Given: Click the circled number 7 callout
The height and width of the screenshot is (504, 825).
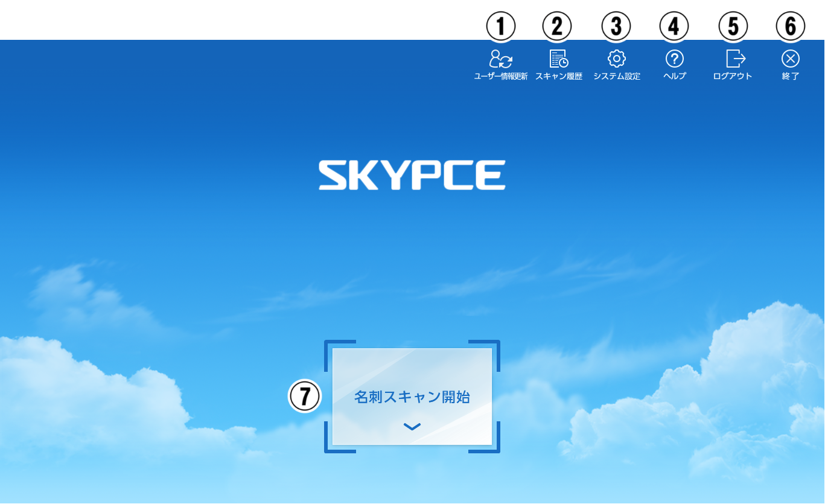Looking at the screenshot, I should click(305, 396).
